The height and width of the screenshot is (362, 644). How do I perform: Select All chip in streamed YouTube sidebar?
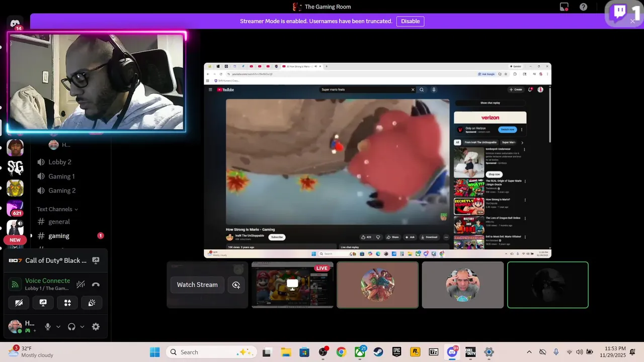(x=457, y=142)
